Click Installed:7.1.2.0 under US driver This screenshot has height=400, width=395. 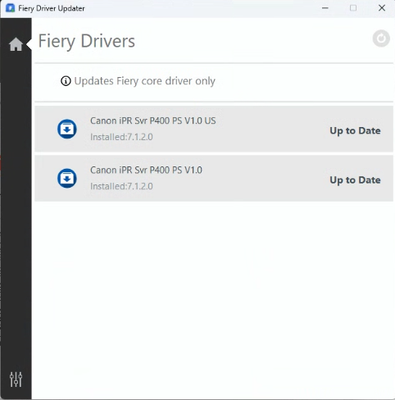pos(122,137)
